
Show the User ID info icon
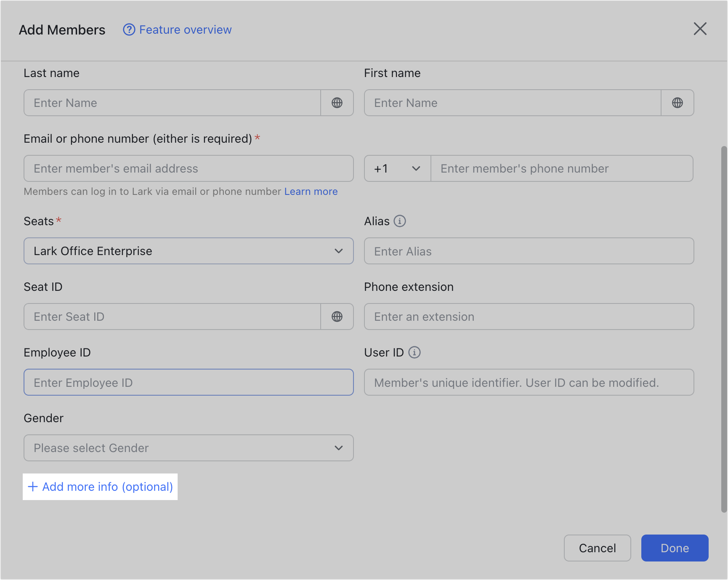click(414, 352)
